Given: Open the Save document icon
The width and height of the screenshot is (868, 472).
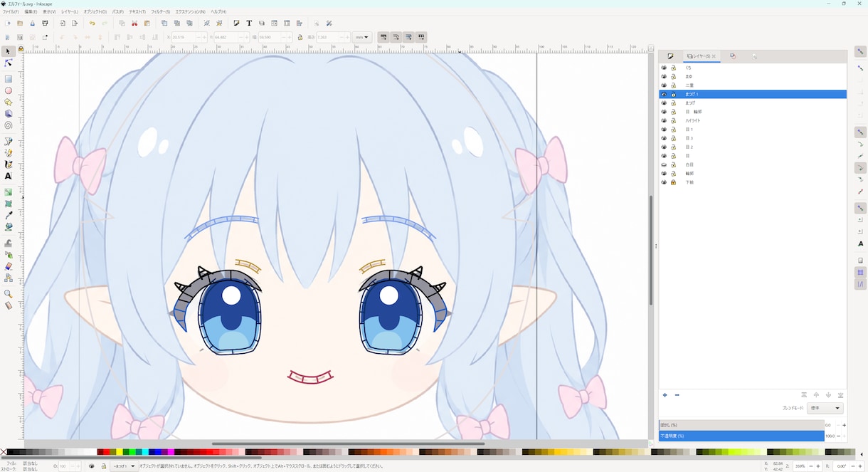Looking at the screenshot, I should pyautogui.click(x=33, y=23).
